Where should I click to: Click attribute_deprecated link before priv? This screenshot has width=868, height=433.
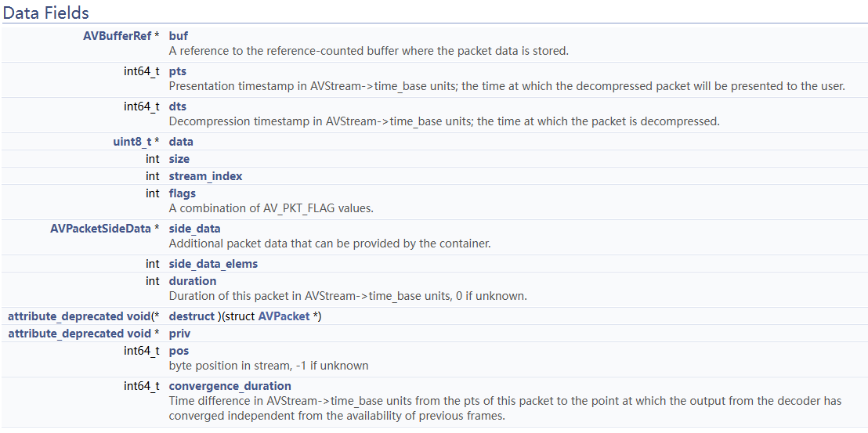click(x=66, y=334)
